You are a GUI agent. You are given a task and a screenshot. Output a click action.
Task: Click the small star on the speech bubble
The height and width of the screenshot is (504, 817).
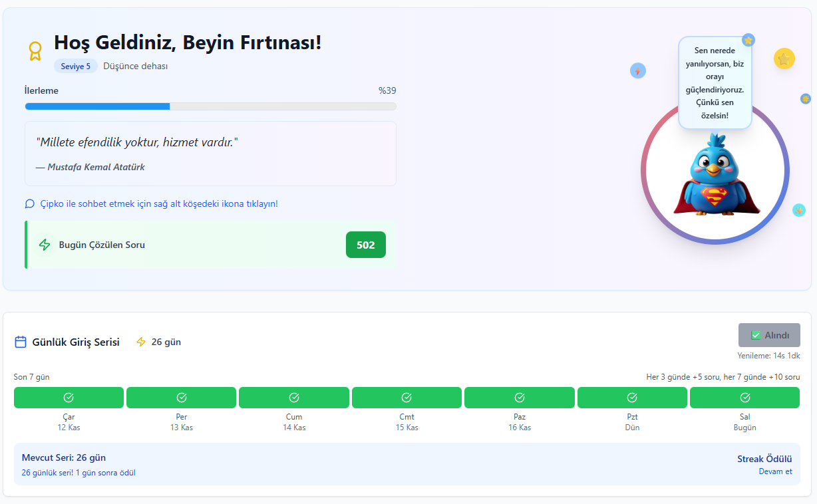tap(748, 40)
